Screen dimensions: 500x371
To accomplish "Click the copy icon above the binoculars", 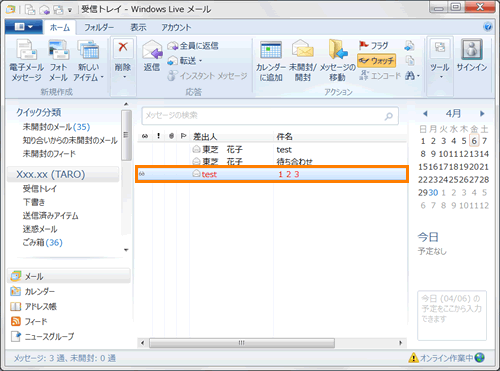I will (410, 61).
